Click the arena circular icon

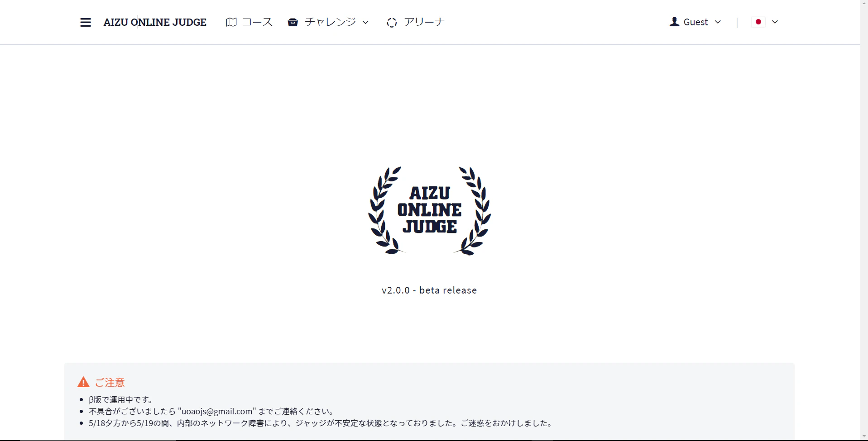(392, 22)
